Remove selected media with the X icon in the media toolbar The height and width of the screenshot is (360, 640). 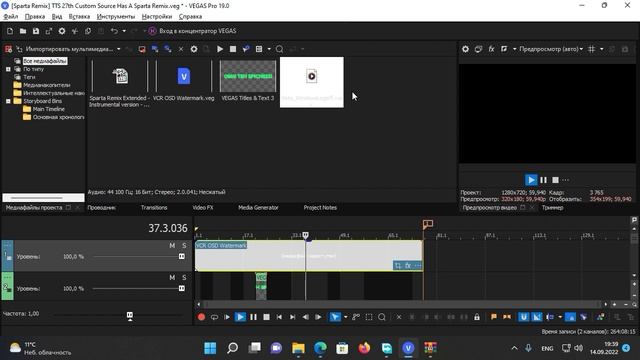click(x=181, y=49)
